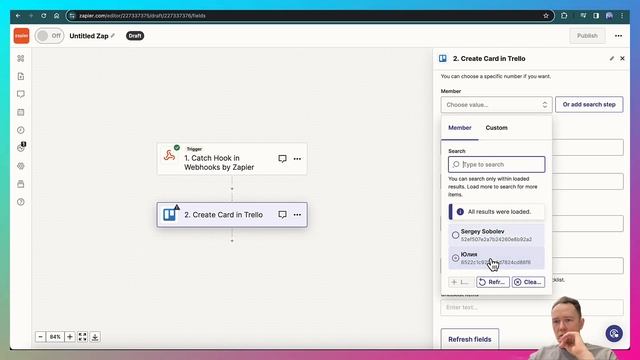
Task: Switch to the Member tab
Action: [x=460, y=128]
